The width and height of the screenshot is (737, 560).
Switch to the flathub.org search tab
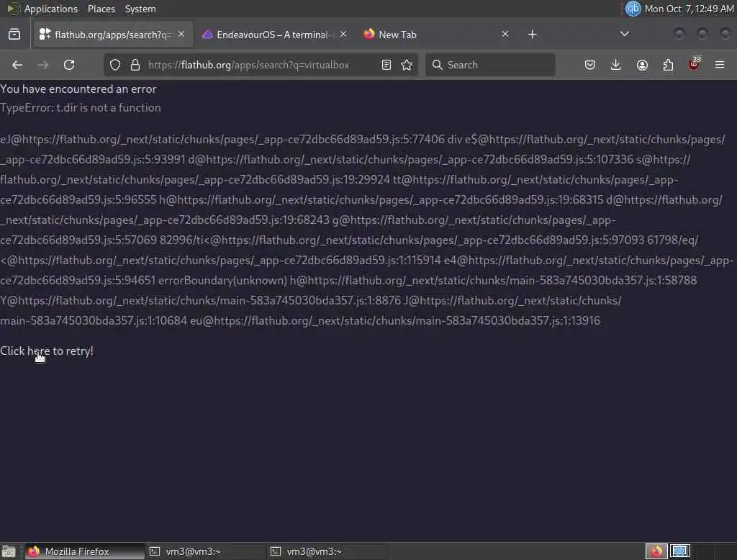pos(113,35)
